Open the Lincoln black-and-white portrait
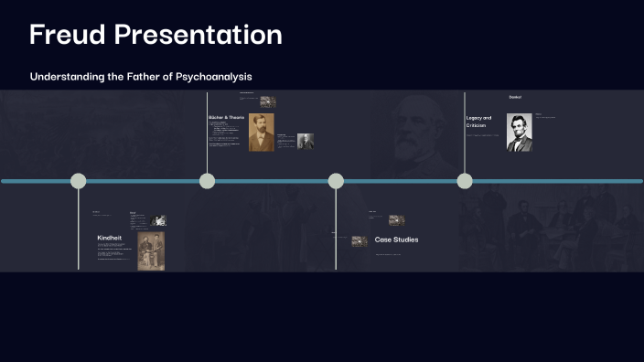Viewport: 644px width, 362px height. pyautogui.click(x=520, y=133)
